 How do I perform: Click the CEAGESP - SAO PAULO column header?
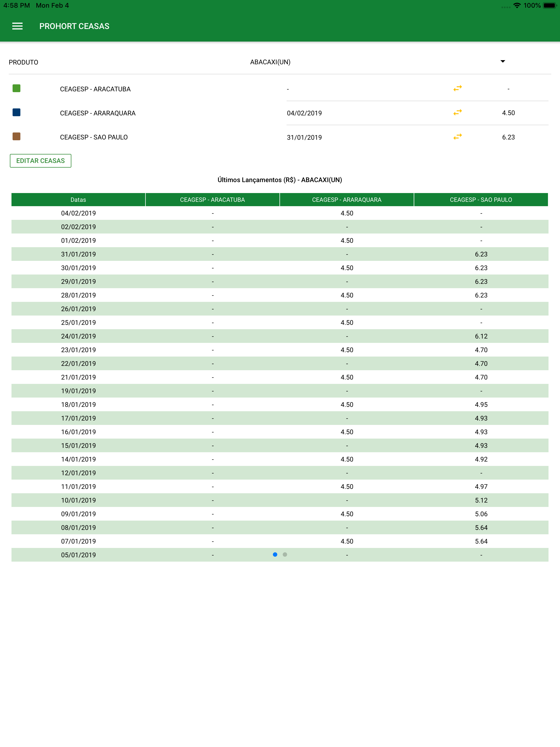(x=481, y=200)
